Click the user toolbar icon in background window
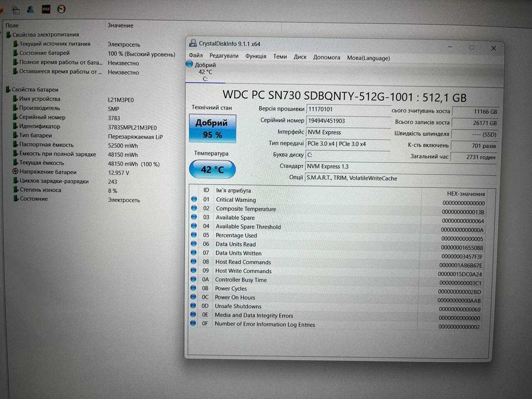The image size is (532, 399). [x=31, y=9]
